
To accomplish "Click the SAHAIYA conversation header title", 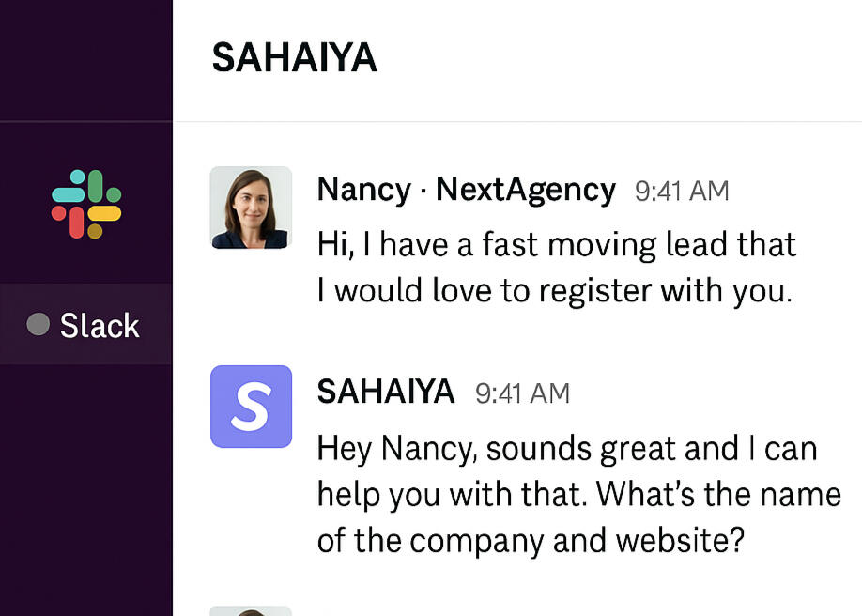I will tap(294, 58).
